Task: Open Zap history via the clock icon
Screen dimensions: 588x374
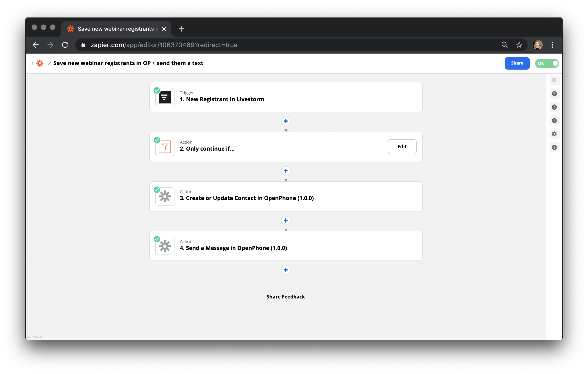Action: click(x=554, y=120)
